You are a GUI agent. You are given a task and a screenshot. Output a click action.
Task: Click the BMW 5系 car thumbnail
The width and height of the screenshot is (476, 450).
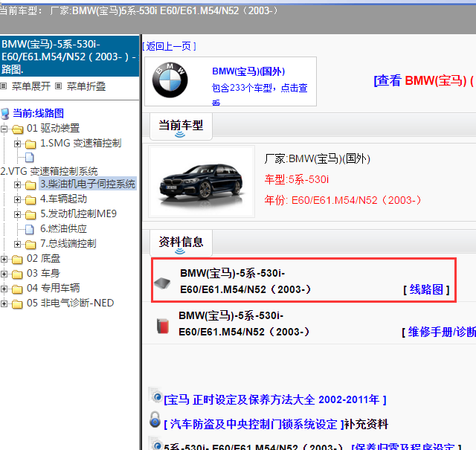(202, 181)
